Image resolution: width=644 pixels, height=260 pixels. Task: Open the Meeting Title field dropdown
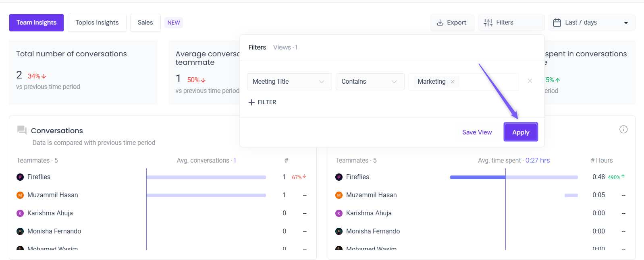[x=289, y=82]
